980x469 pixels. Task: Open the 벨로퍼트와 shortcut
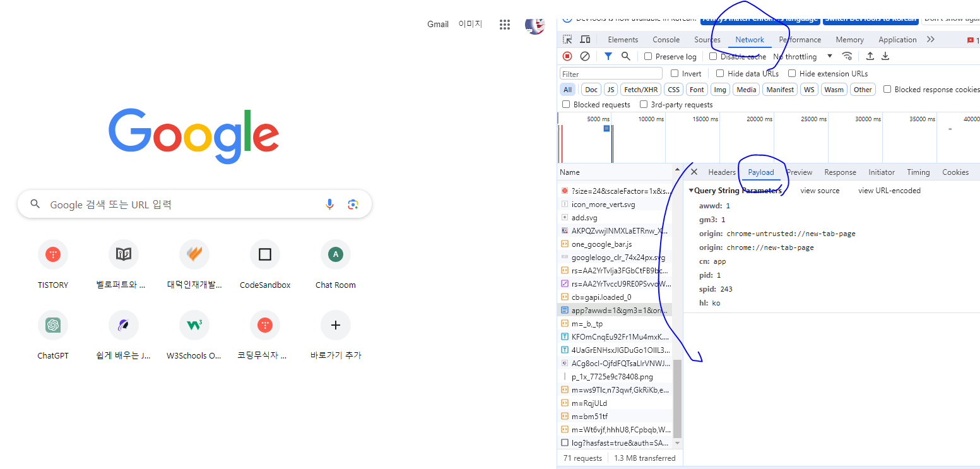[x=124, y=265]
